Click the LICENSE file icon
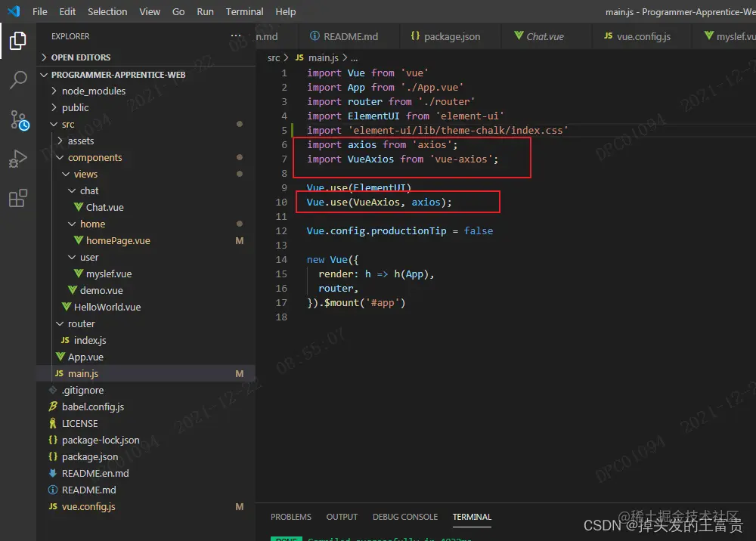Image resolution: width=756 pixels, height=541 pixels. tap(53, 423)
